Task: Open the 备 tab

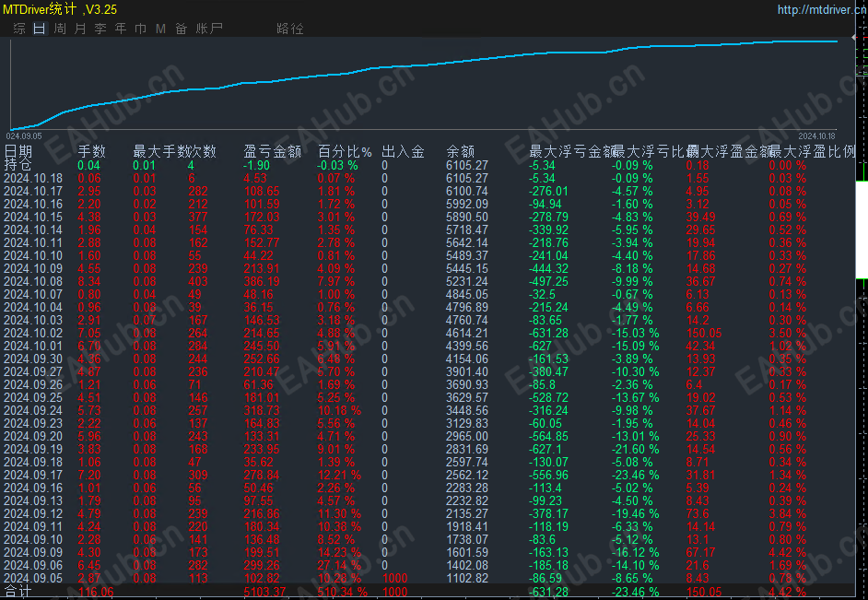Action: pos(181,29)
